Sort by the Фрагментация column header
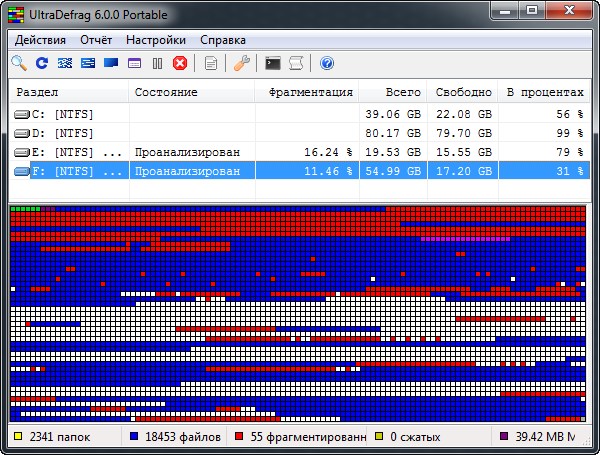600x455 pixels. [310, 92]
